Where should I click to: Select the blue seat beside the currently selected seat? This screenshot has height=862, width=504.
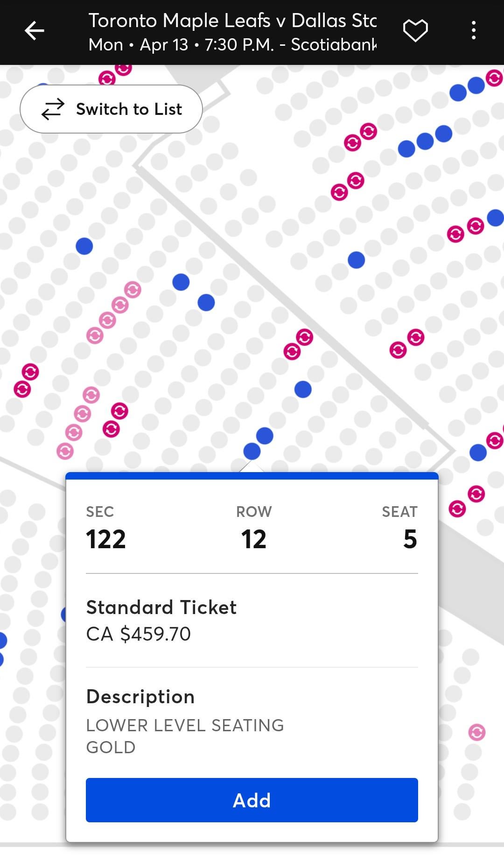point(265,435)
